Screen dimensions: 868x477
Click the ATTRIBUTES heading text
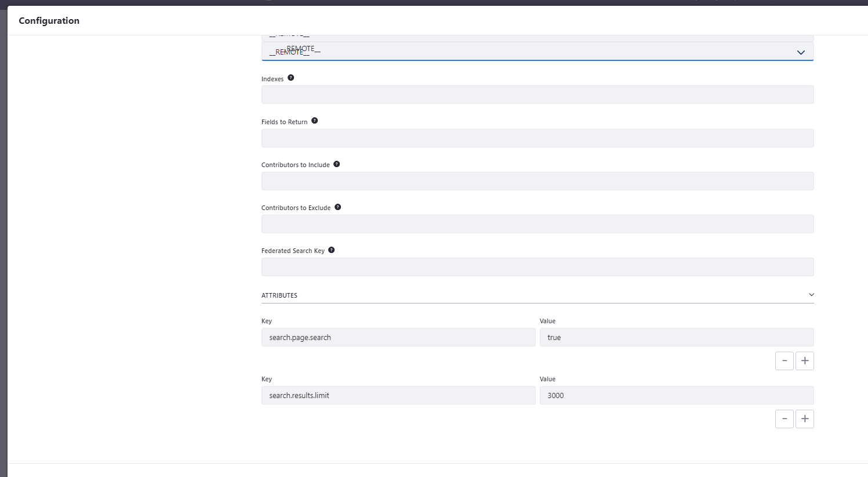point(279,295)
